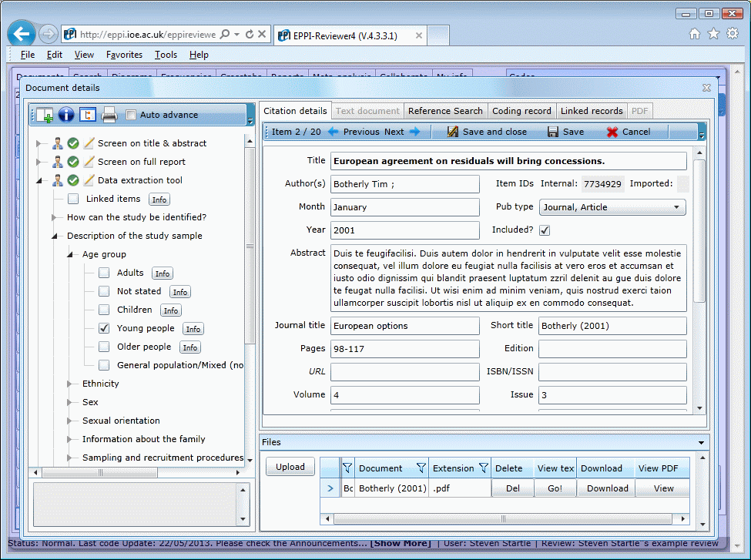751x560 pixels.
Task: Click the Journal title input field
Action: point(405,326)
